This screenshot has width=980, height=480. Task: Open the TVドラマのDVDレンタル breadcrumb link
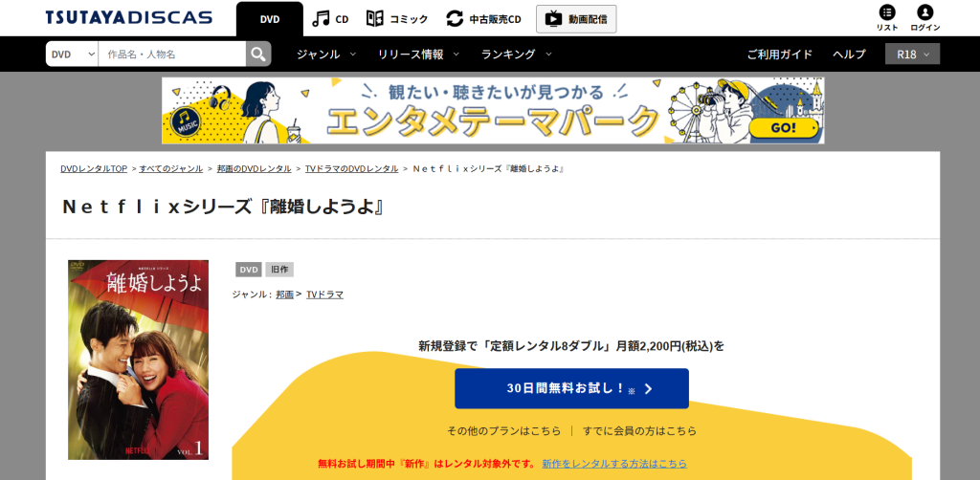point(352,168)
